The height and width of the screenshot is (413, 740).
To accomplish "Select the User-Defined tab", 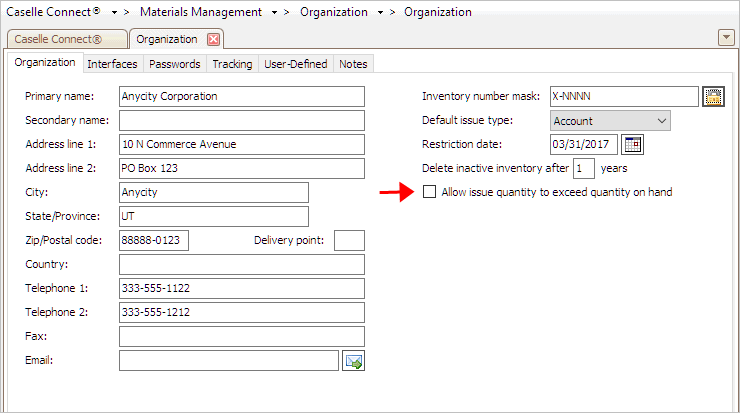I will (x=295, y=64).
